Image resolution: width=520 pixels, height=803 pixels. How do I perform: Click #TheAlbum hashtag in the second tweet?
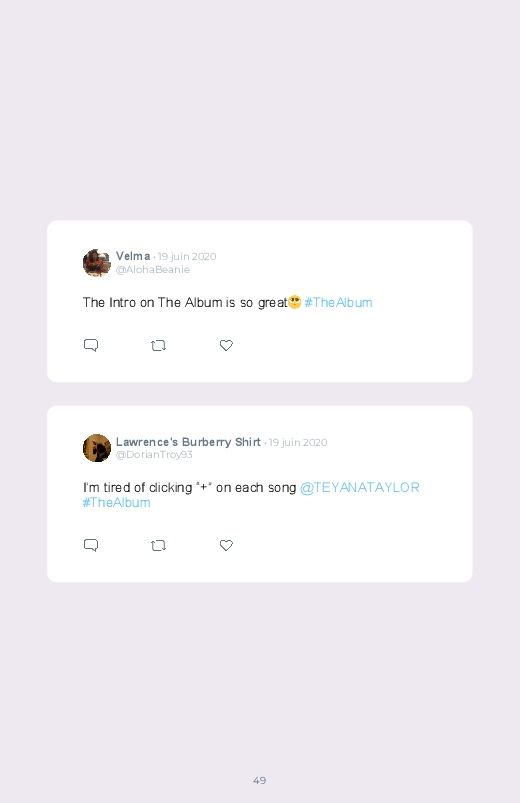point(116,503)
